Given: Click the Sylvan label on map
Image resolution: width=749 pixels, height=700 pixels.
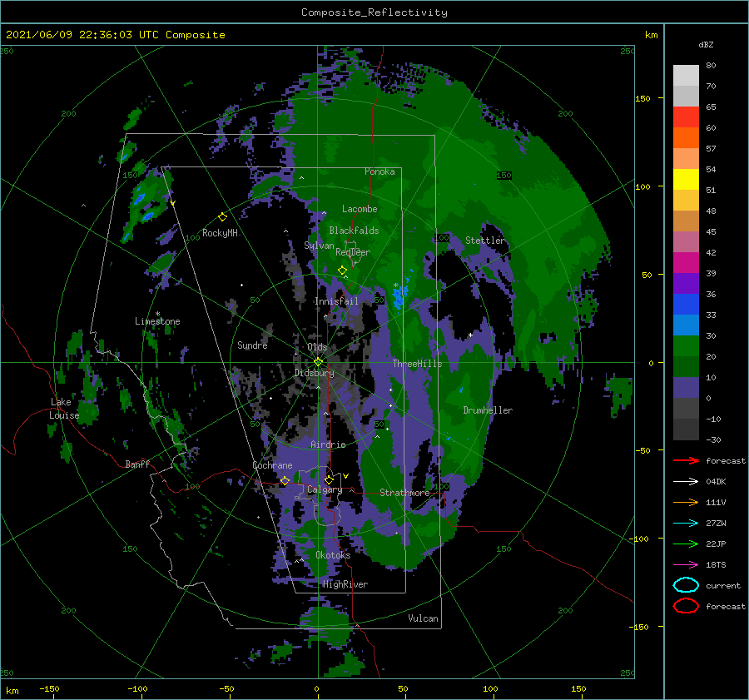Looking at the screenshot, I should [319, 246].
